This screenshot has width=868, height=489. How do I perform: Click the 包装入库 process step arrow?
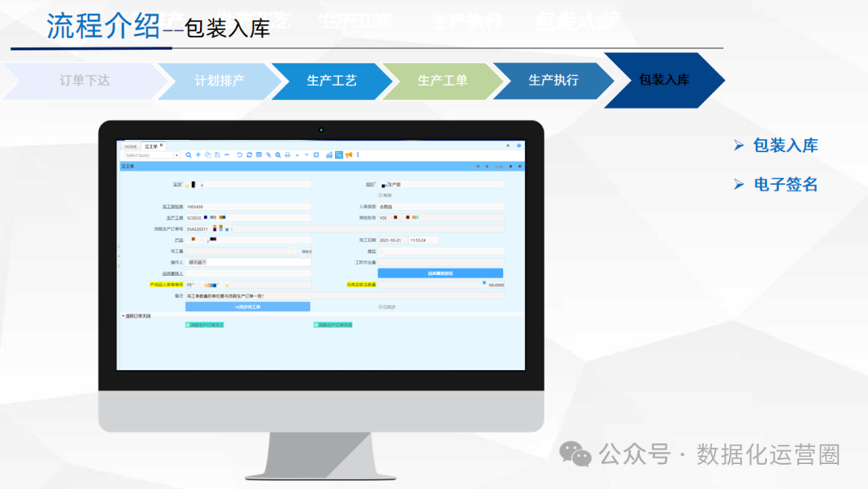[665, 80]
